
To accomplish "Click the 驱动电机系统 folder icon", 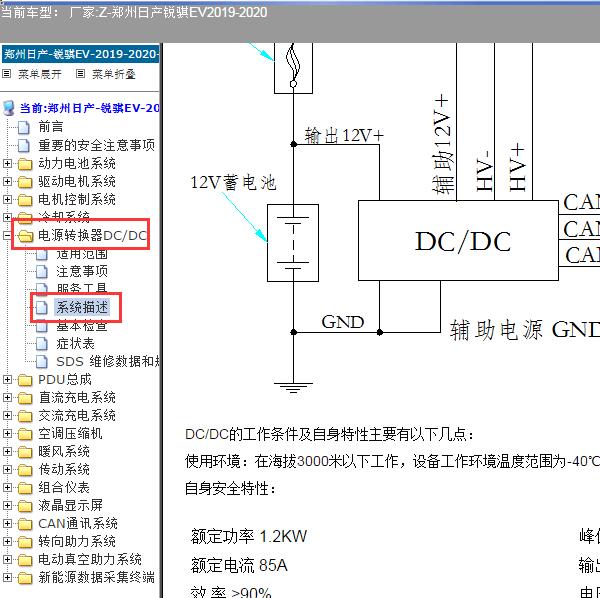I will pos(25,182).
